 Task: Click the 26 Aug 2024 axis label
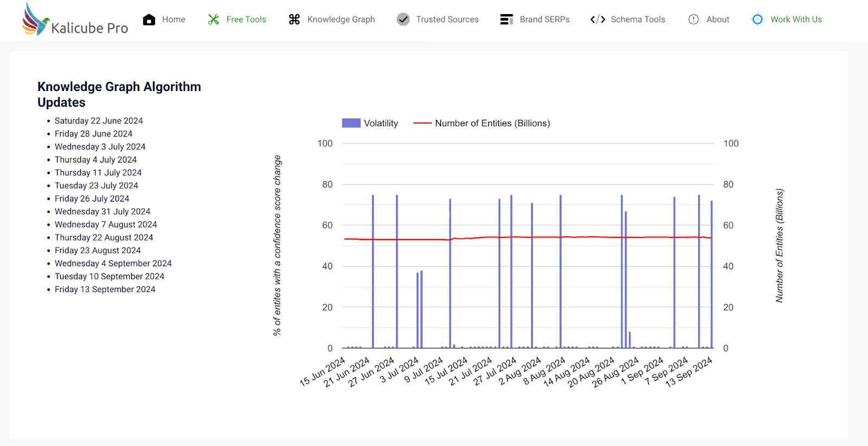click(x=615, y=372)
